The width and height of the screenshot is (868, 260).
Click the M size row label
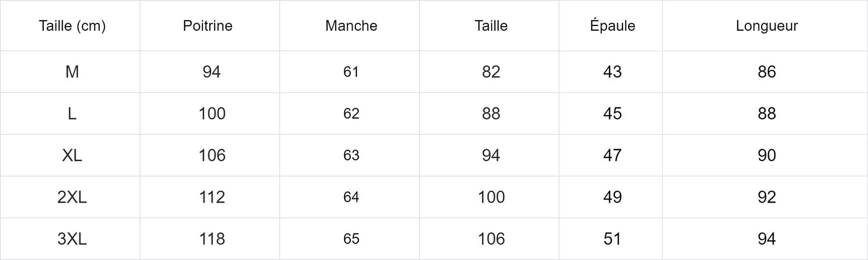[x=72, y=72]
